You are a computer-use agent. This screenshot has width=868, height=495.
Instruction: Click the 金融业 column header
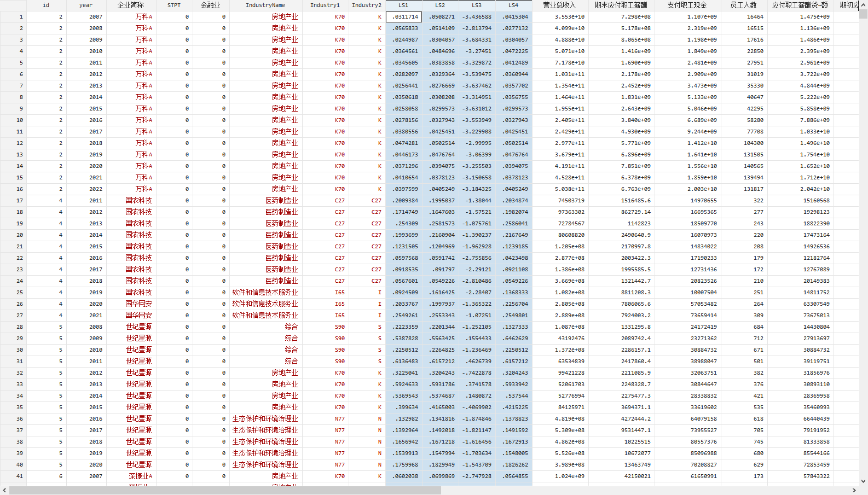point(211,5)
